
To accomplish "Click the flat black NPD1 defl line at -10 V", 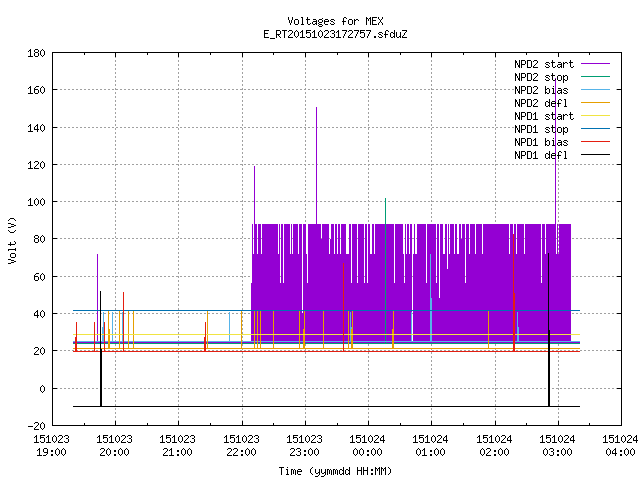I will 327,407.
